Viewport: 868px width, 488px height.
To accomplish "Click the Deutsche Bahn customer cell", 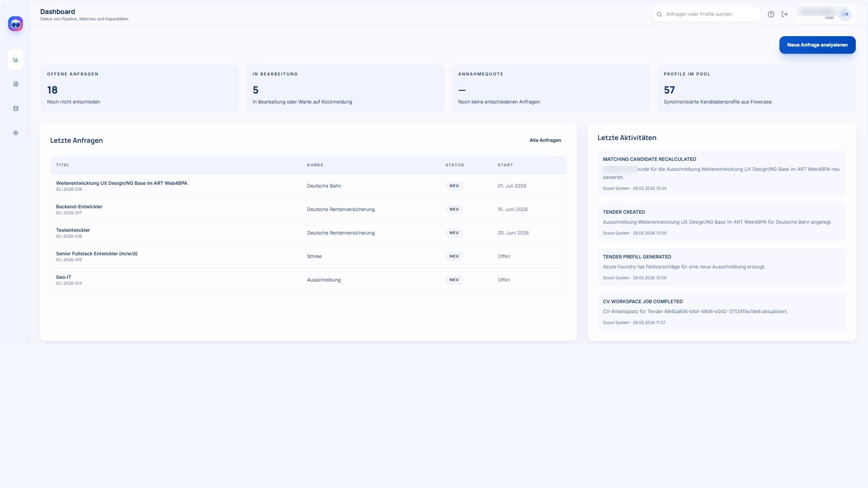I will coord(324,186).
